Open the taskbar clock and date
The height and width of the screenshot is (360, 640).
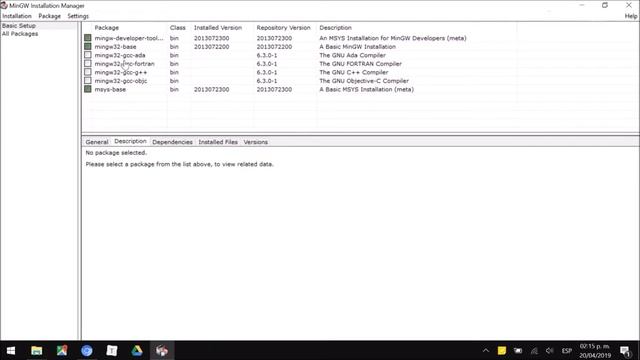coord(595,351)
